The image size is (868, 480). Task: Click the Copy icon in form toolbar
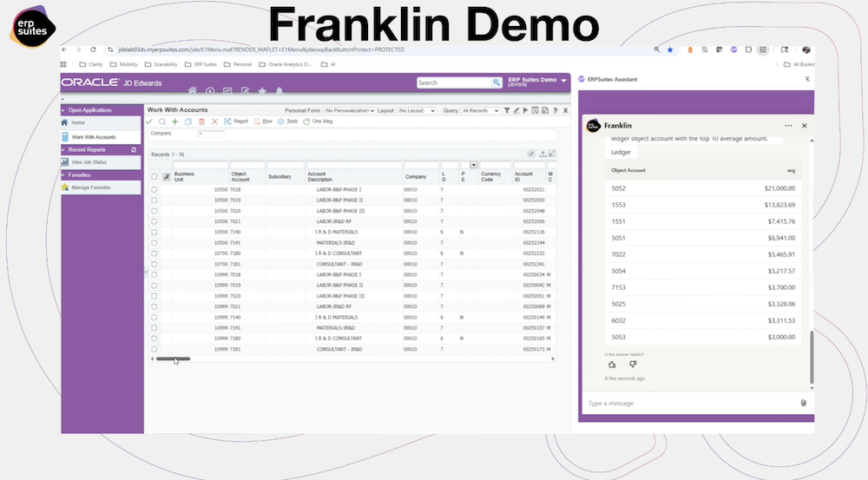(x=188, y=122)
